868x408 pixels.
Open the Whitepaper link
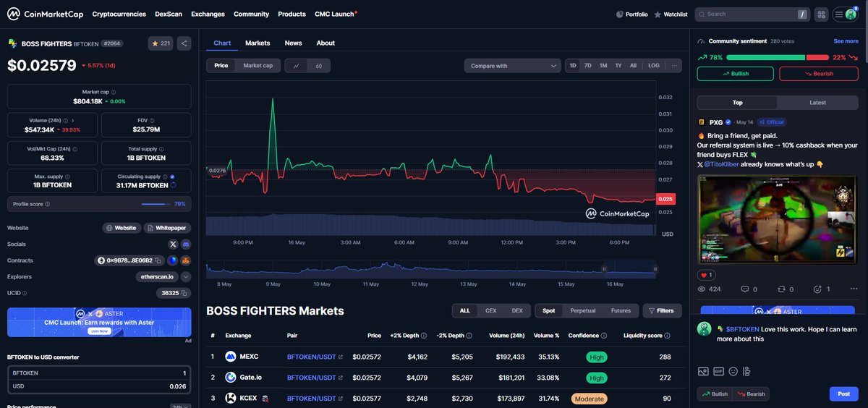(x=166, y=228)
